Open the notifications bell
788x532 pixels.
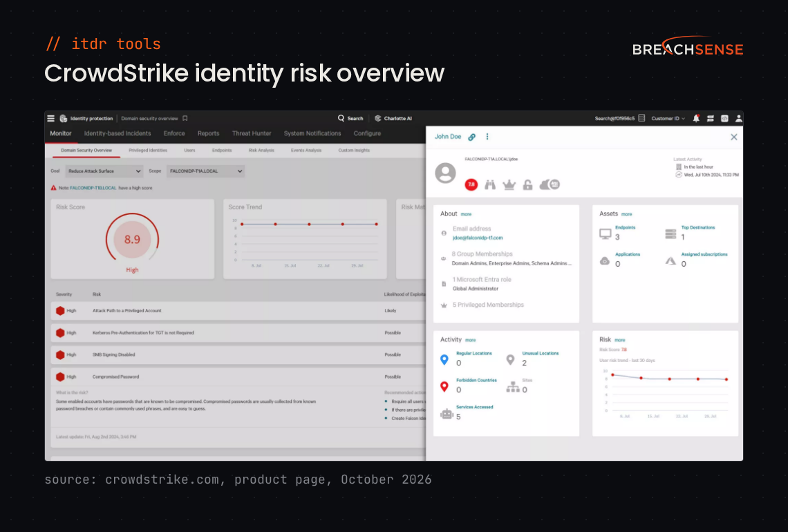[x=696, y=119]
